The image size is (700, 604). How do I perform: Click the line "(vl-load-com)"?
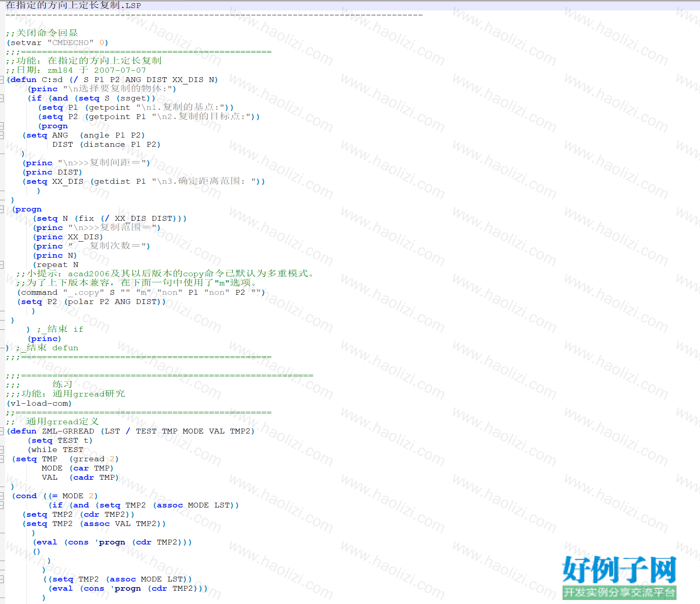[39, 403]
